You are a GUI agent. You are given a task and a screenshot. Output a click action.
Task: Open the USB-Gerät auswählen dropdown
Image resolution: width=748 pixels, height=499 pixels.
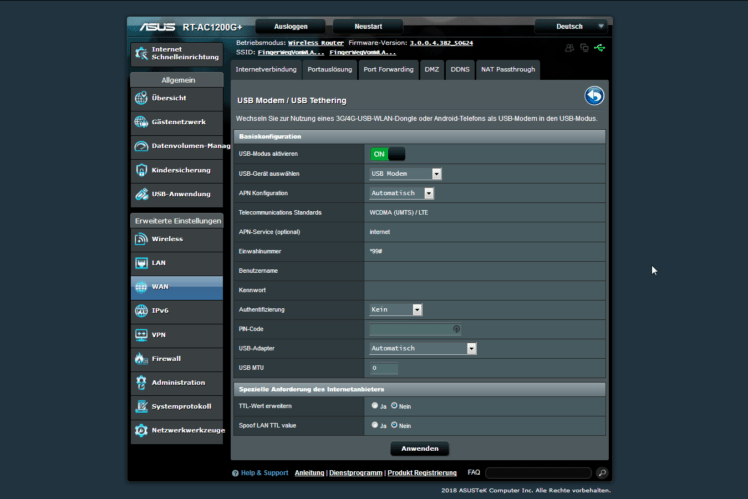pyautogui.click(x=405, y=174)
